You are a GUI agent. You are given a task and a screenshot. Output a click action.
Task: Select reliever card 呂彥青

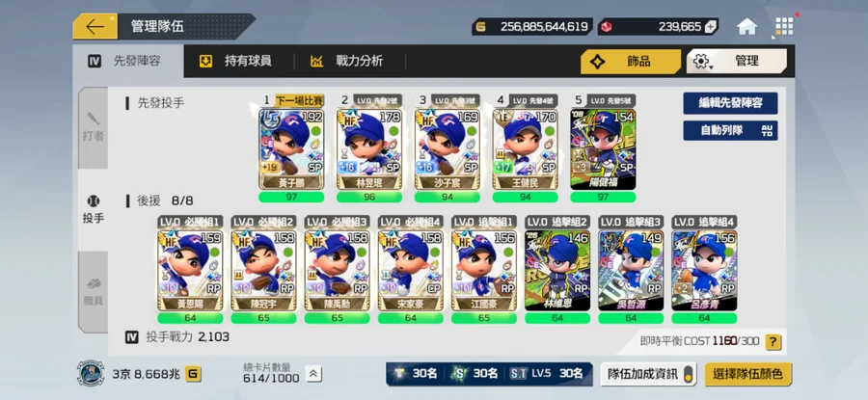coord(704,270)
